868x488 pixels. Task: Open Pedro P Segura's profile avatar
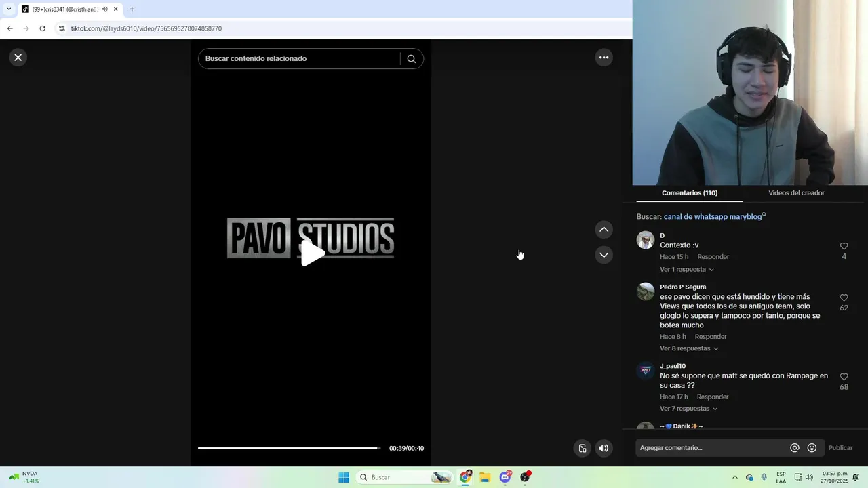tap(646, 291)
